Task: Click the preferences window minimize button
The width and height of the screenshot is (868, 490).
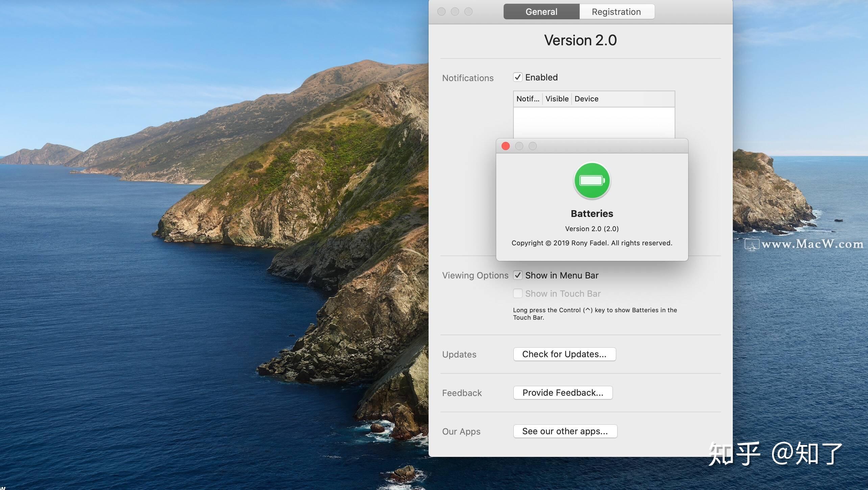Action: [455, 11]
